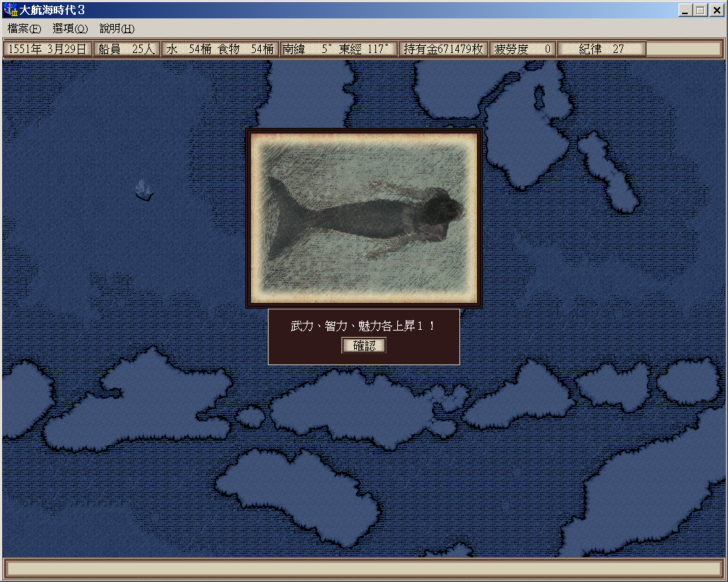Image resolution: width=728 pixels, height=582 pixels.
Task: Click the game icon in the title bar
Action: tap(10, 10)
